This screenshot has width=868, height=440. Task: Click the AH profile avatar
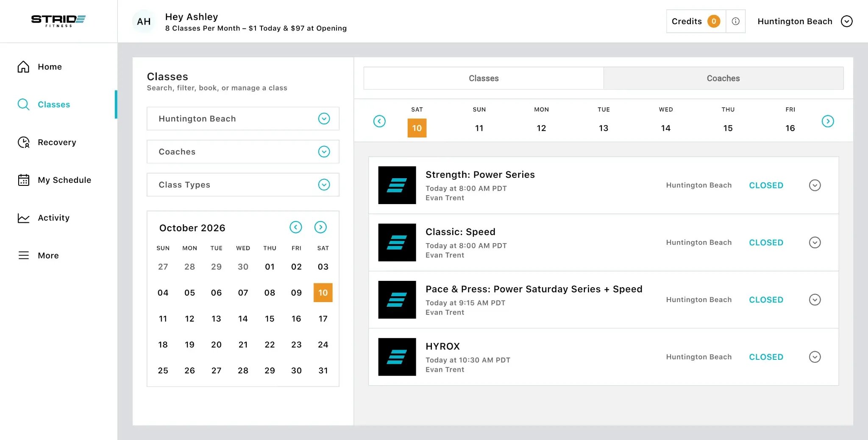point(144,21)
